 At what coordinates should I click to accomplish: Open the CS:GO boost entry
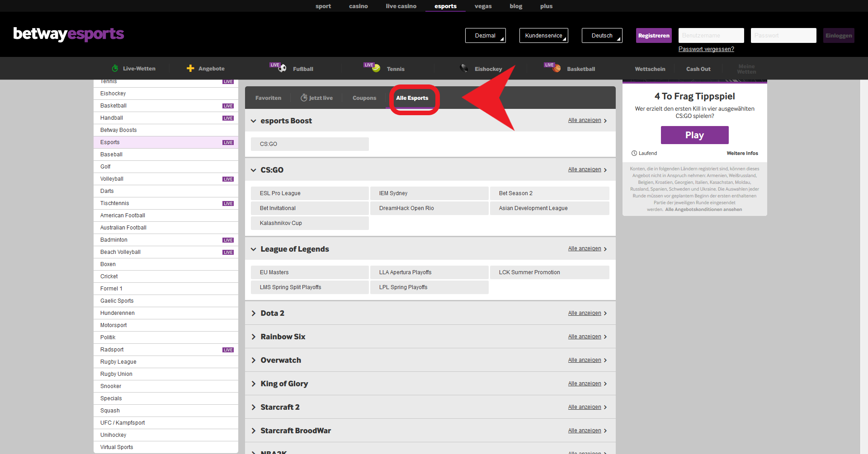[x=310, y=144]
